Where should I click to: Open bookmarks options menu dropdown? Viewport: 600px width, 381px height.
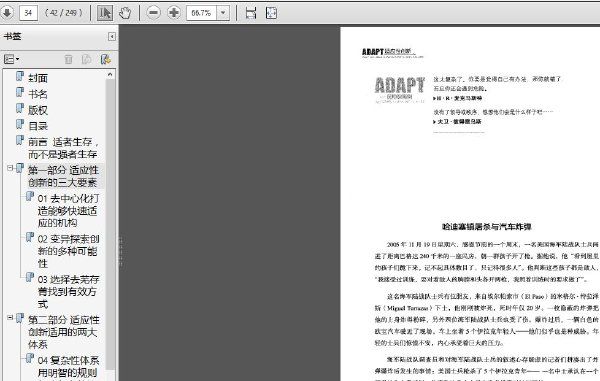tap(11, 59)
